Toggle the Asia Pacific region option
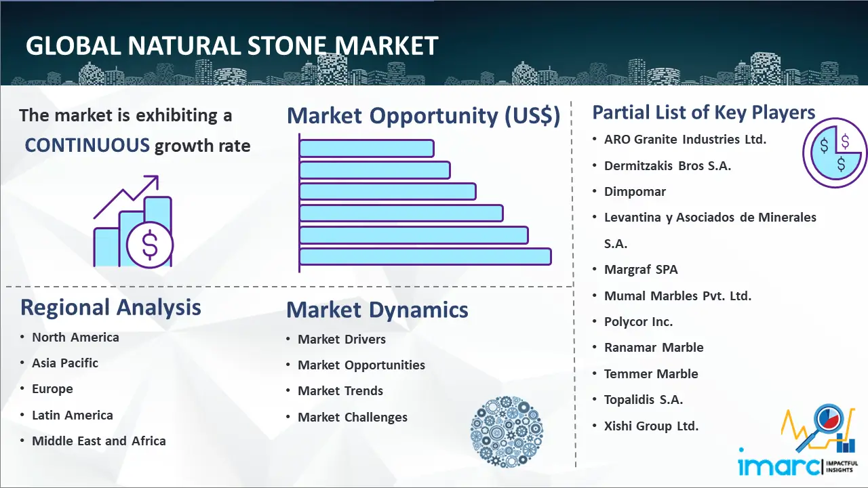The image size is (868, 488). pyautogui.click(x=64, y=363)
